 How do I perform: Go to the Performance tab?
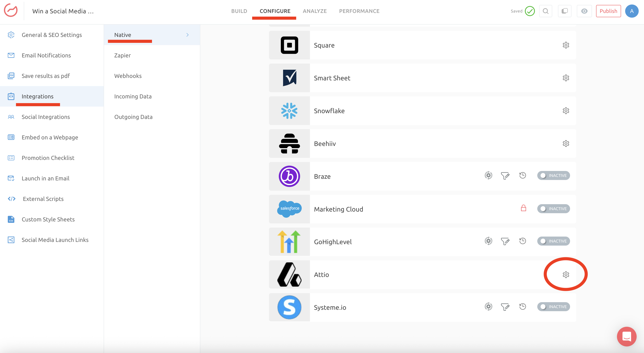pos(359,11)
